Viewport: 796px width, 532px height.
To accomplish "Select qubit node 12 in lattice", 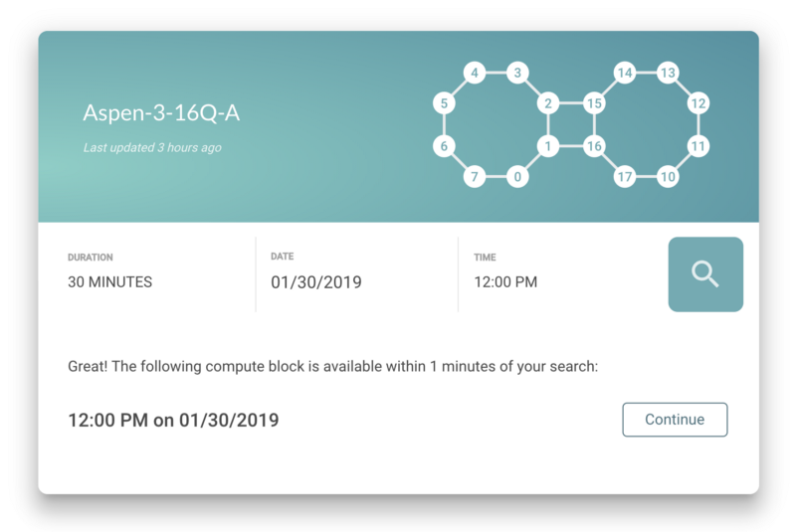I will click(698, 103).
